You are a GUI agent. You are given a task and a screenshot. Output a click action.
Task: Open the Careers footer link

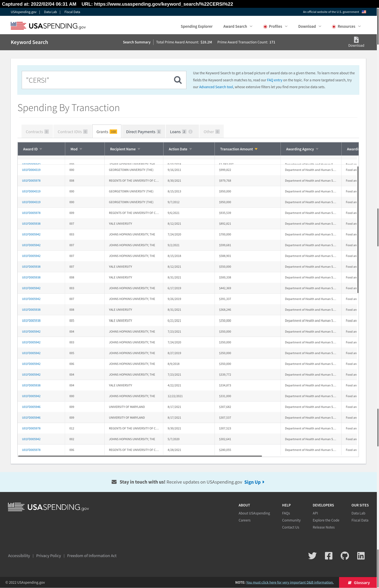click(x=244, y=520)
